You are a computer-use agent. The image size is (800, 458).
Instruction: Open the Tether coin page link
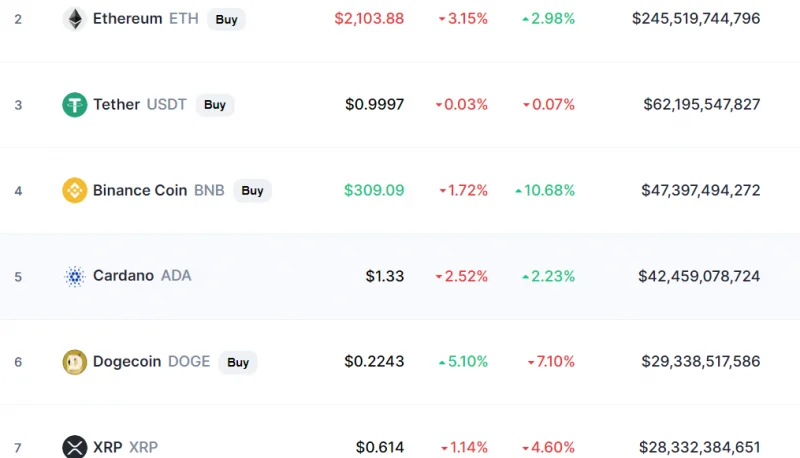[116, 104]
